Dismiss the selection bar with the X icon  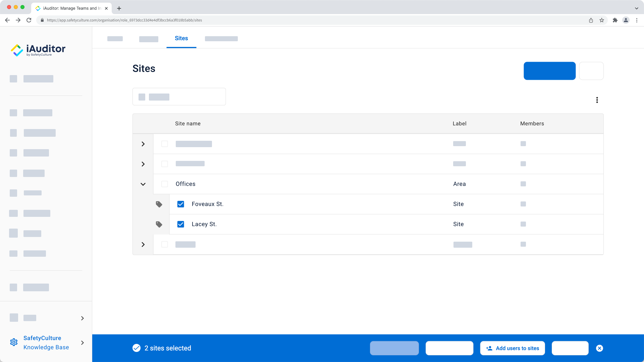point(599,348)
